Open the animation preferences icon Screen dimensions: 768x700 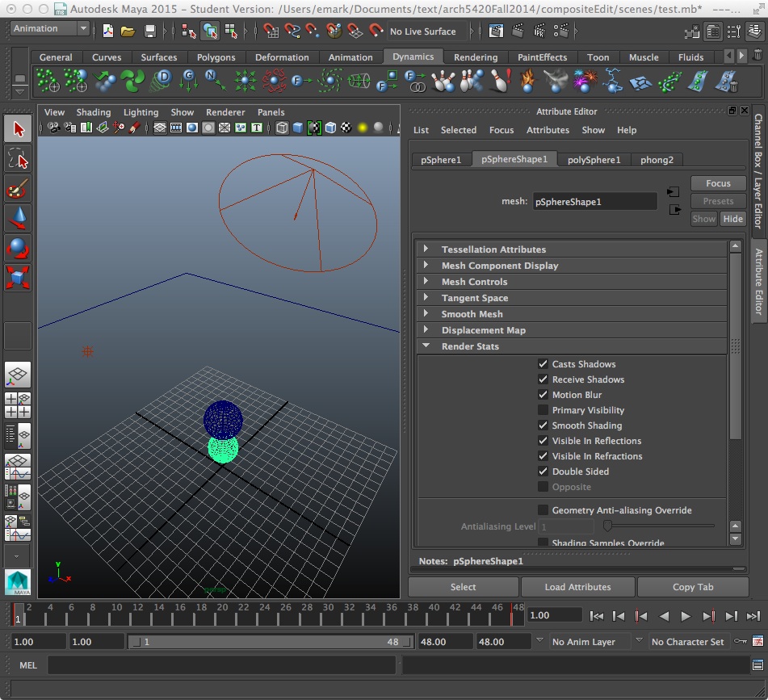point(758,641)
